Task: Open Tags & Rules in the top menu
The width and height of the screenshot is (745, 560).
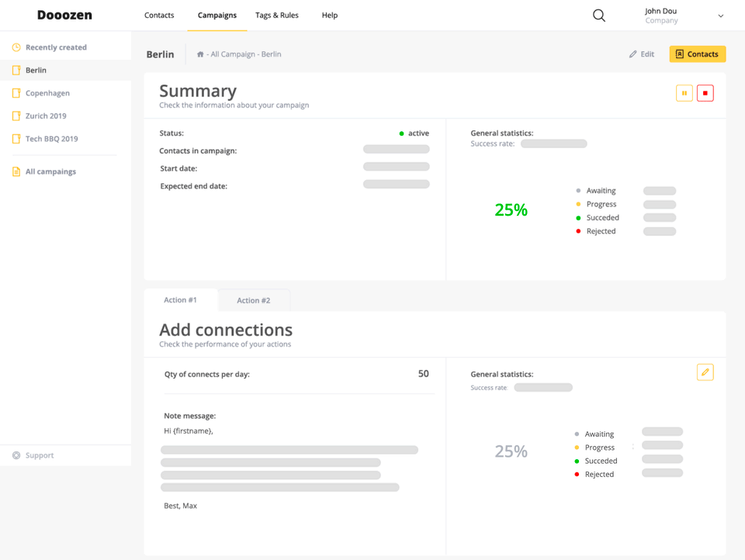Action: 277,16
